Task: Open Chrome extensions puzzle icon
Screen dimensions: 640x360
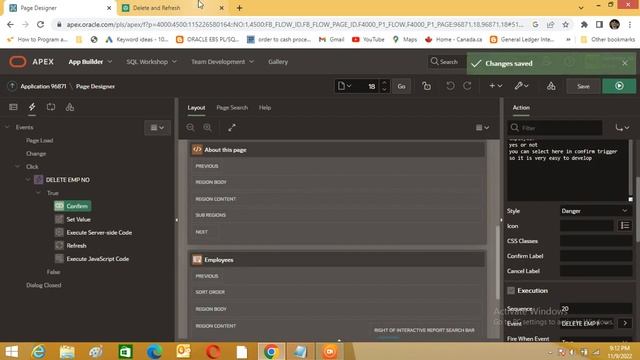Action: (x=584, y=24)
